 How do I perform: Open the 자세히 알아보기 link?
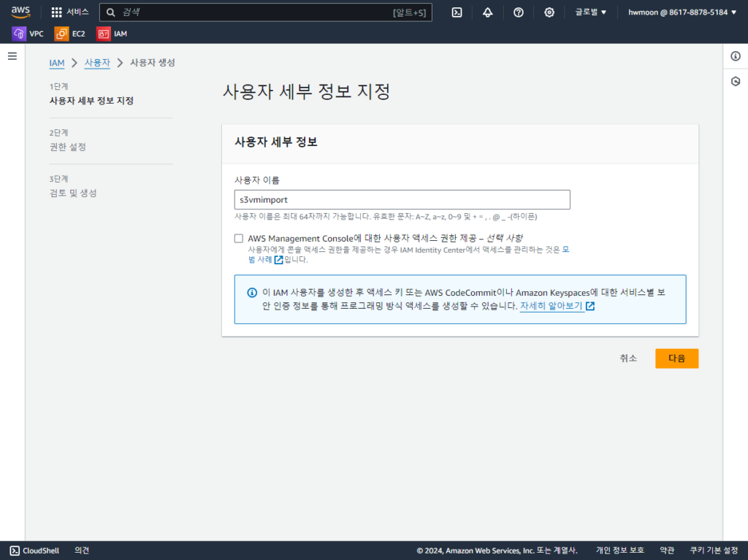click(x=551, y=306)
